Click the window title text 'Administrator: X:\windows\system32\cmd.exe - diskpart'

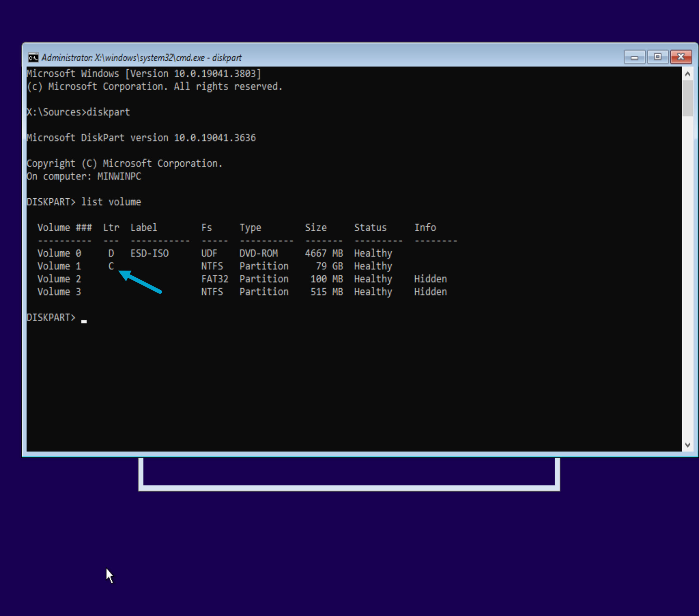coord(142,58)
